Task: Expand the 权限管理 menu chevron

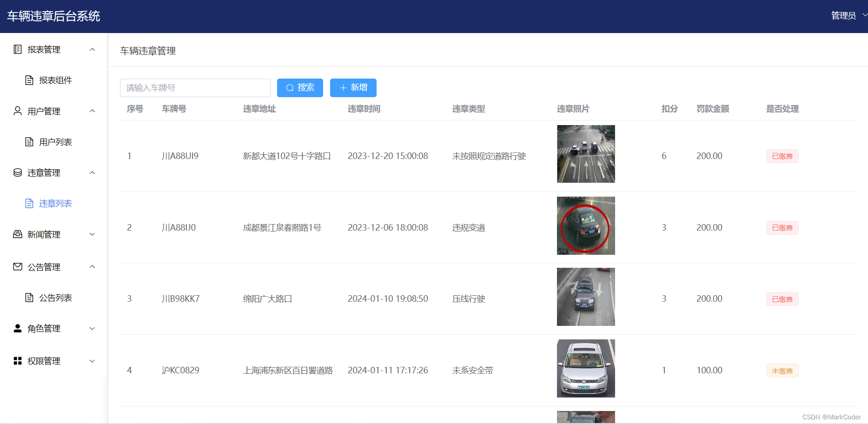Action: click(x=92, y=361)
